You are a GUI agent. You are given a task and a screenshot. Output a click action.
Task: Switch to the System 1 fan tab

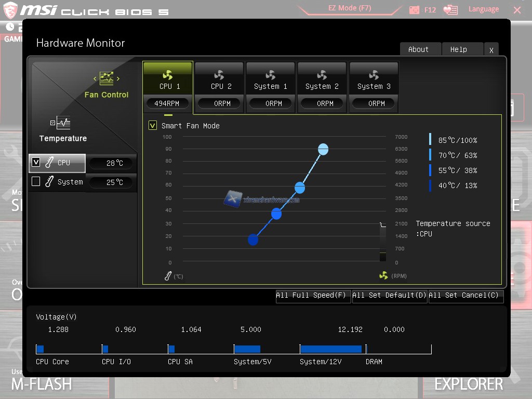click(270, 86)
